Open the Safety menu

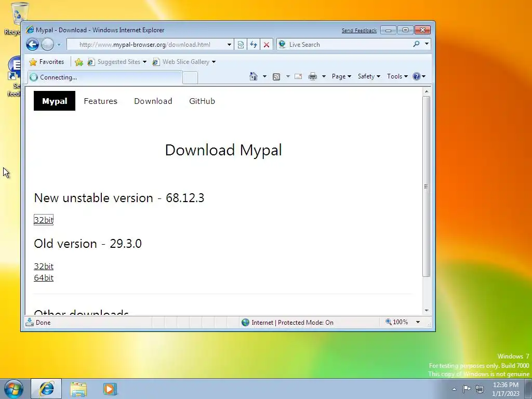[369, 76]
